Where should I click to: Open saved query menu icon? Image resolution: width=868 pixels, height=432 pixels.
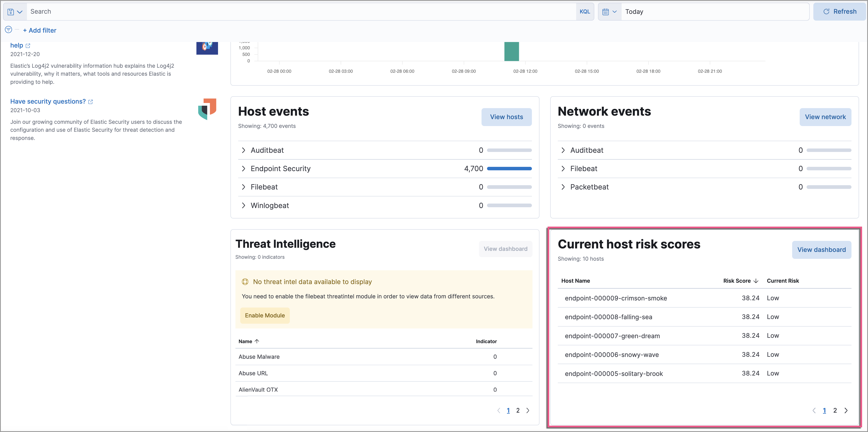14,12
